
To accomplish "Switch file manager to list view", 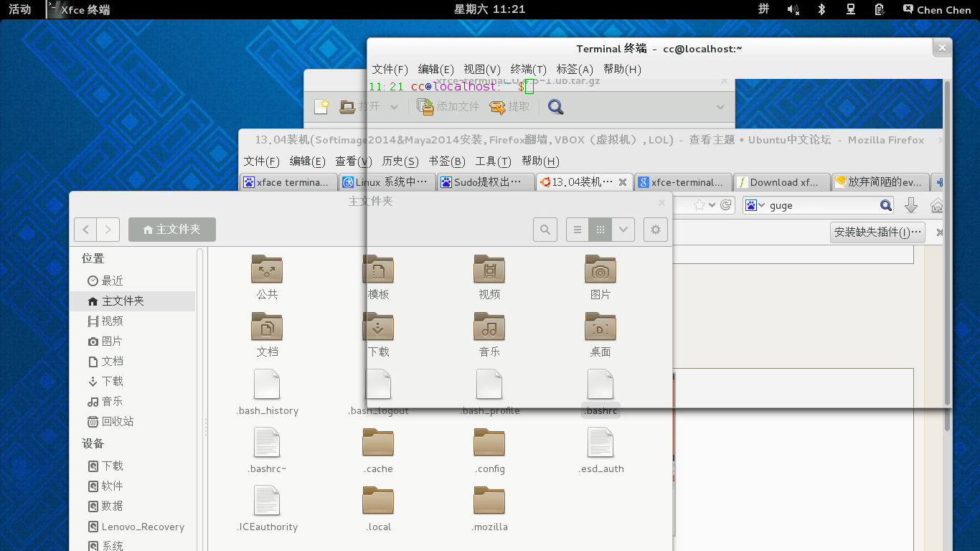I will click(578, 230).
